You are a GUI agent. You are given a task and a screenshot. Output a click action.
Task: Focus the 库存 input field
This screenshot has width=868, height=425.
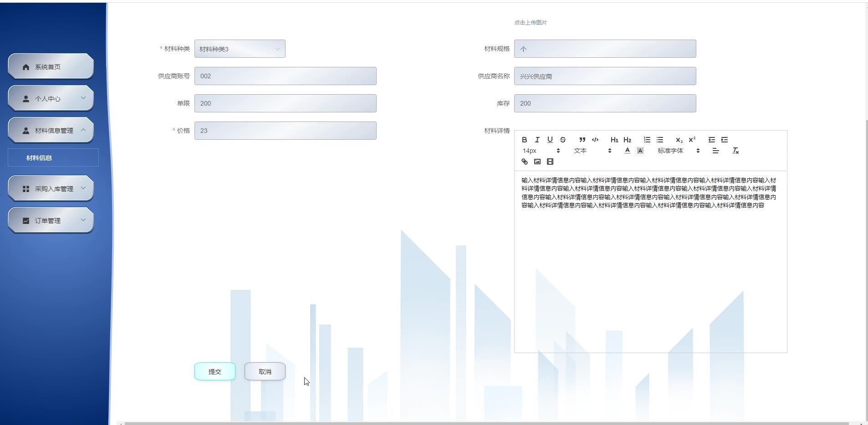click(605, 103)
